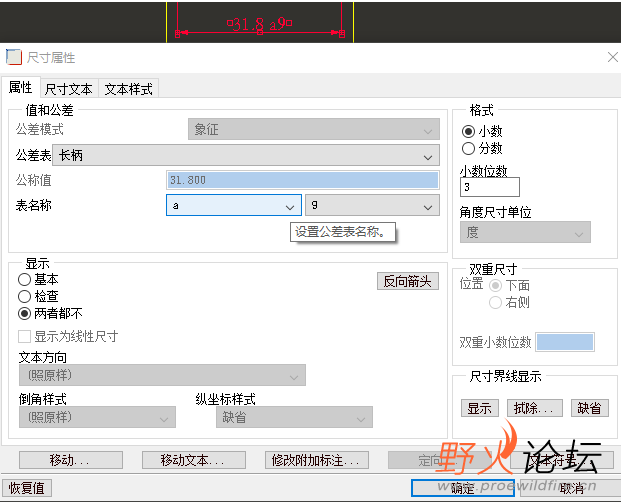Viewport: 621px width, 502px height.
Task: Open the 倒角样式 dropdown
Action: (97, 417)
